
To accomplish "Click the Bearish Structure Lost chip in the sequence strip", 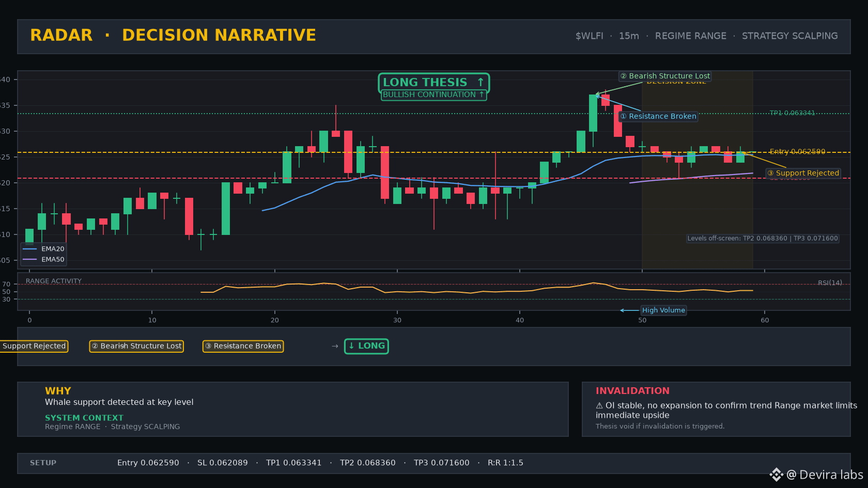I will (x=136, y=346).
